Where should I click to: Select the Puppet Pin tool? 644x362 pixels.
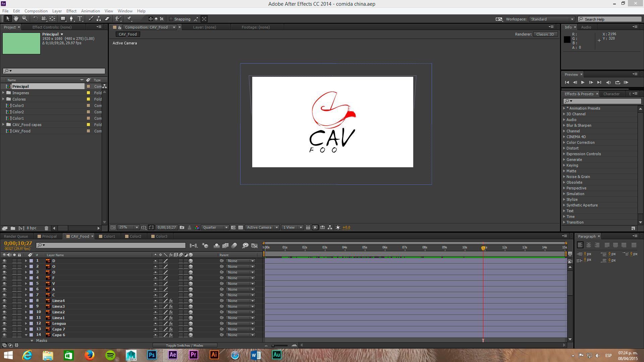(x=129, y=19)
